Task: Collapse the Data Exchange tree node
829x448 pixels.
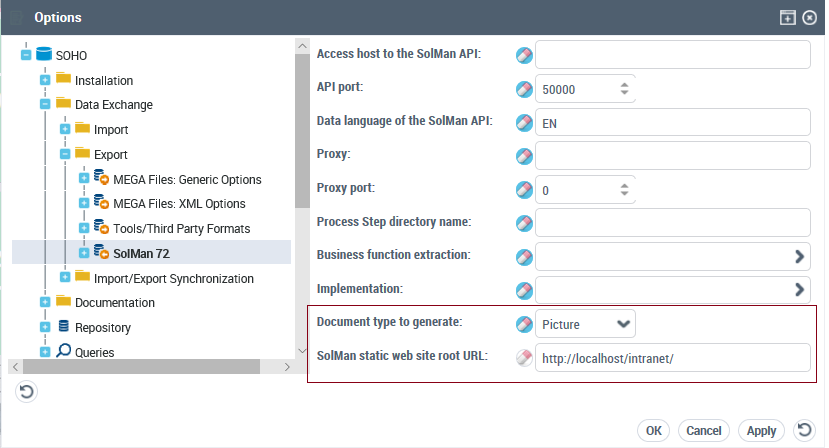Action: click(x=46, y=104)
